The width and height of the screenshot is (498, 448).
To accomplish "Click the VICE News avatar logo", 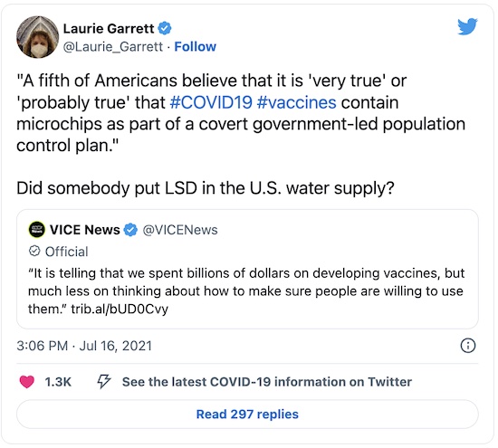I will pos(37,229).
